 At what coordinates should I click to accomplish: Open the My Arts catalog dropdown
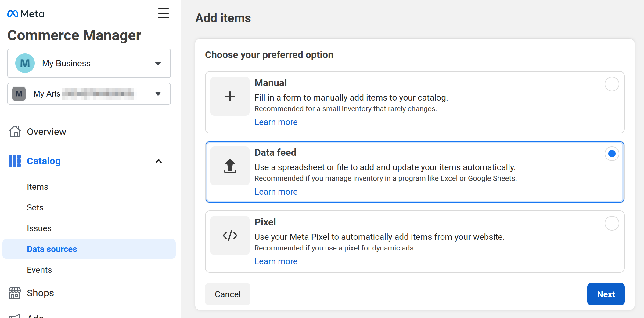[89, 94]
